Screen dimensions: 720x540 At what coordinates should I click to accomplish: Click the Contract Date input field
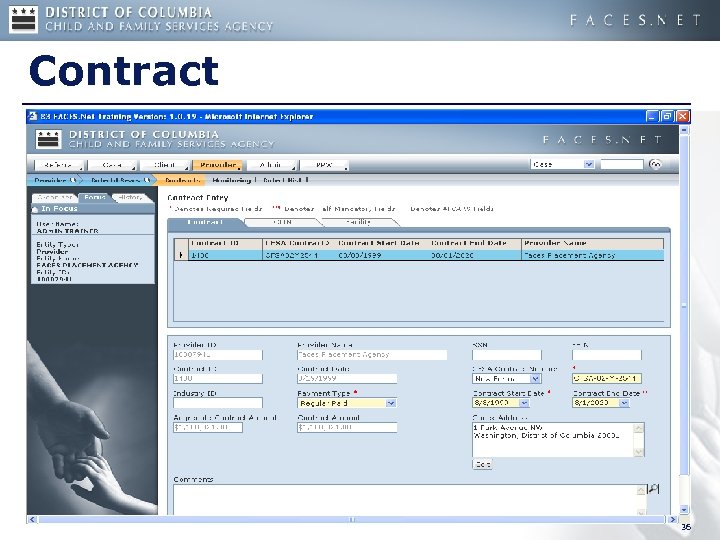tap(347, 379)
